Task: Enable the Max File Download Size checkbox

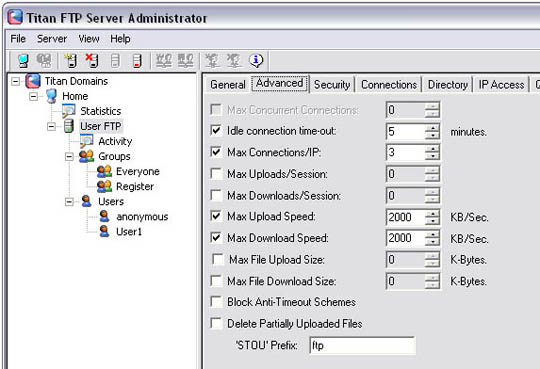Action: (x=216, y=281)
